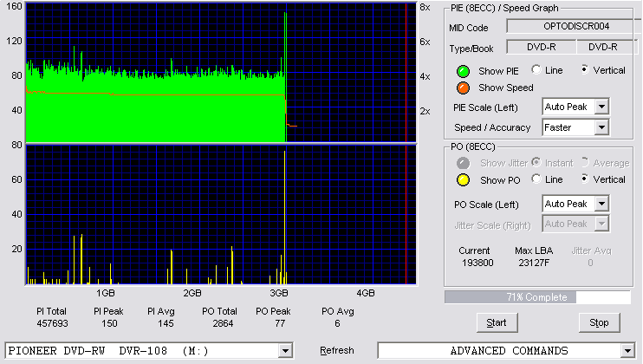Open the Speed / Accuracy dropdown arrow

coord(601,127)
